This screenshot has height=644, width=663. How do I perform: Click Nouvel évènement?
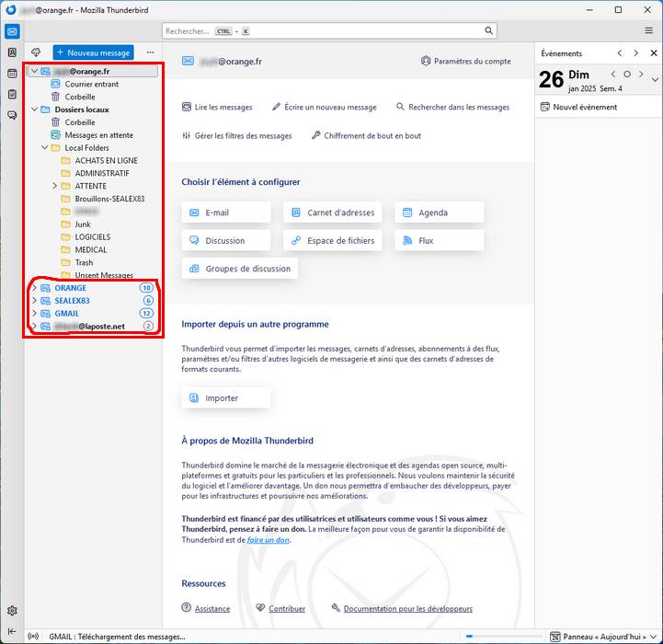tap(578, 107)
